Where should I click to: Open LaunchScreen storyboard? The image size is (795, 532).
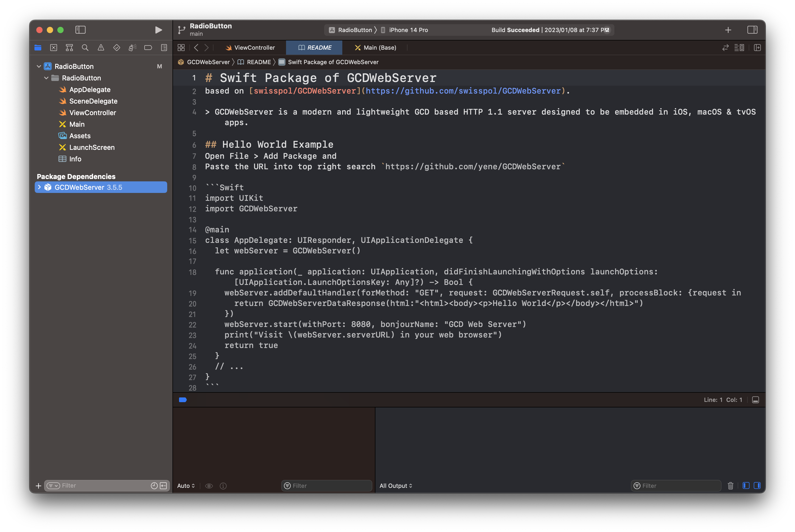click(91, 147)
